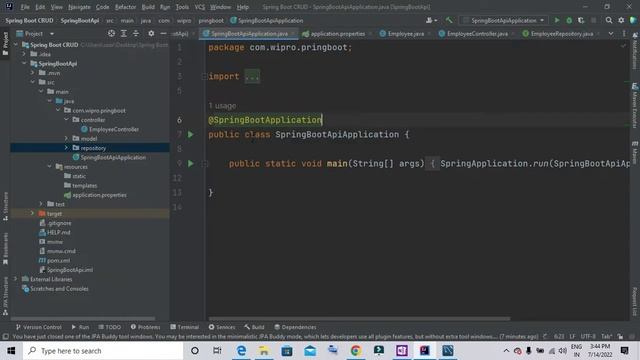Select SpringBootApiApplication in project tree
Screen dimensions: 640x360
113,157
